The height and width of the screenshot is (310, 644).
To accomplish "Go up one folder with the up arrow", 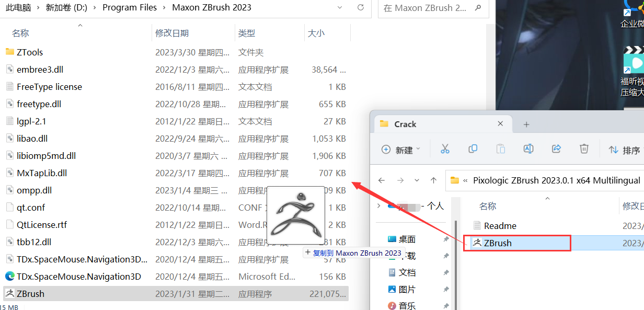I will pyautogui.click(x=433, y=180).
